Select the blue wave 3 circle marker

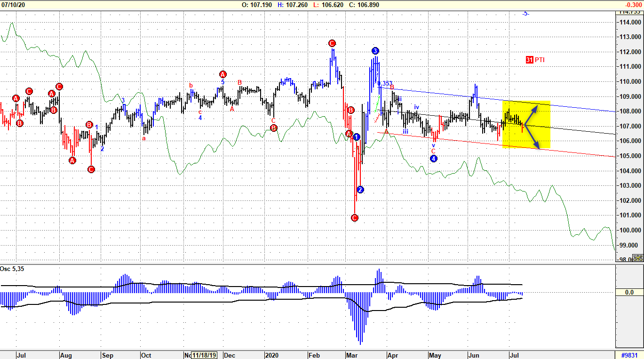375,51
